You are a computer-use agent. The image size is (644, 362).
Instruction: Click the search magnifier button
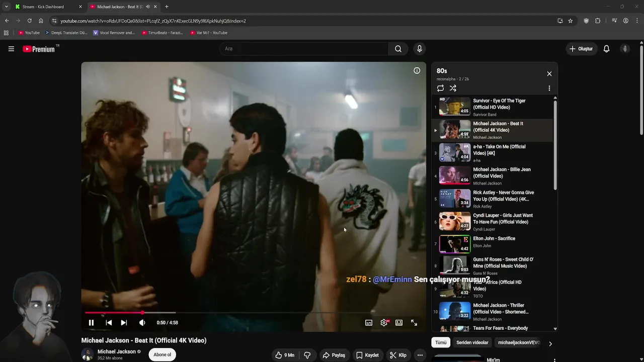(x=398, y=49)
